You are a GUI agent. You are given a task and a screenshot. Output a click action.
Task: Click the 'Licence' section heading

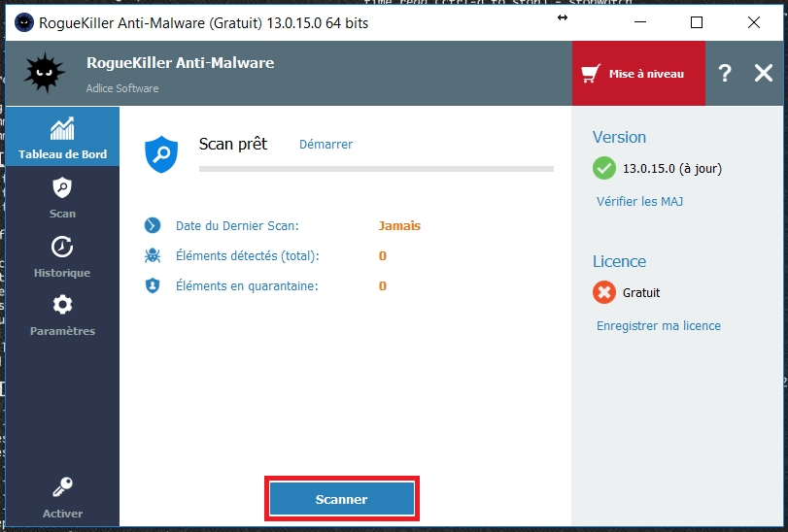[619, 261]
